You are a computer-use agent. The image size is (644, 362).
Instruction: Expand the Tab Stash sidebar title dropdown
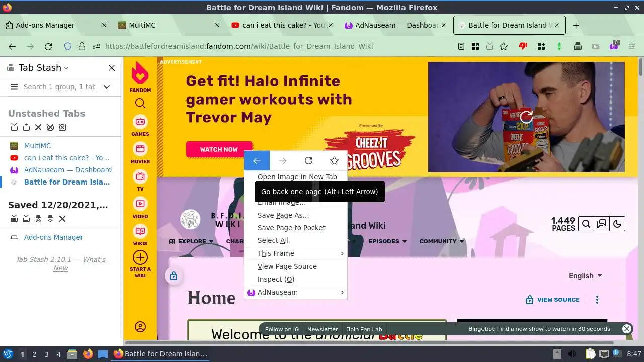tap(66, 68)
